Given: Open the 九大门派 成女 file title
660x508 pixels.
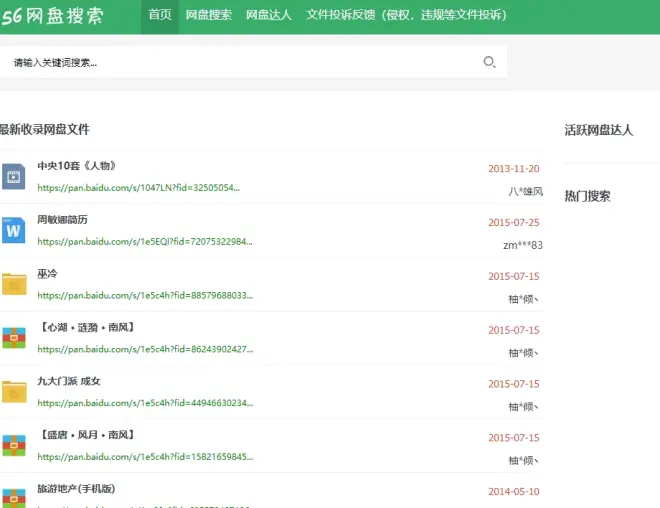Looking at the screenshot, I should pos(69,381).
